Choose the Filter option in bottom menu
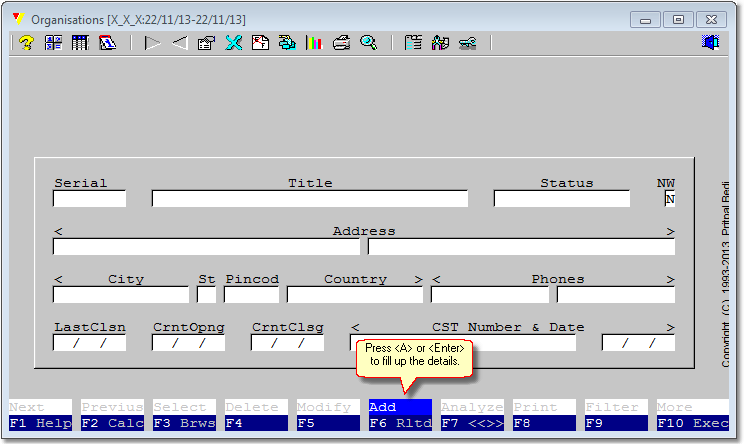 pyautogui.click(x=616, y=407)
